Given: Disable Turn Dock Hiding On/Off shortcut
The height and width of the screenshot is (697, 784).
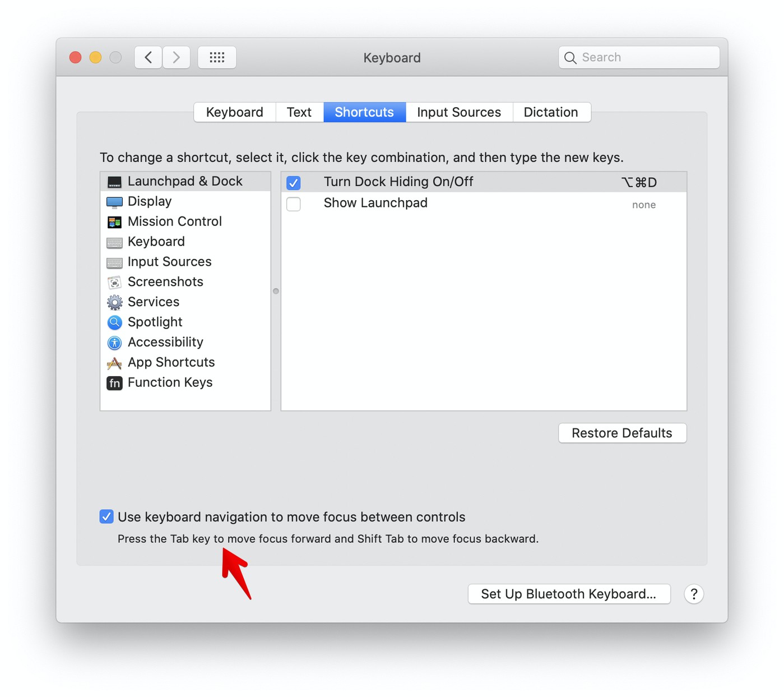Looking at the screenshot, I should click(x=294, y=183).
